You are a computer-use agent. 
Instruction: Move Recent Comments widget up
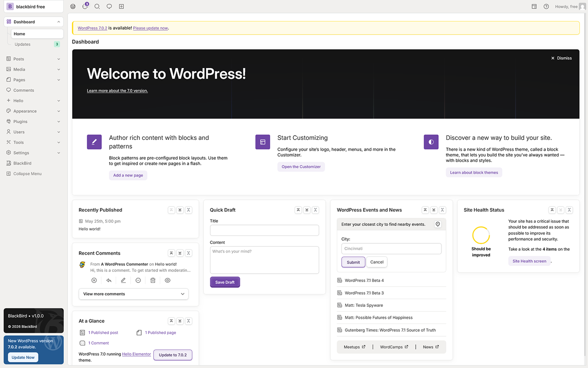171,253
